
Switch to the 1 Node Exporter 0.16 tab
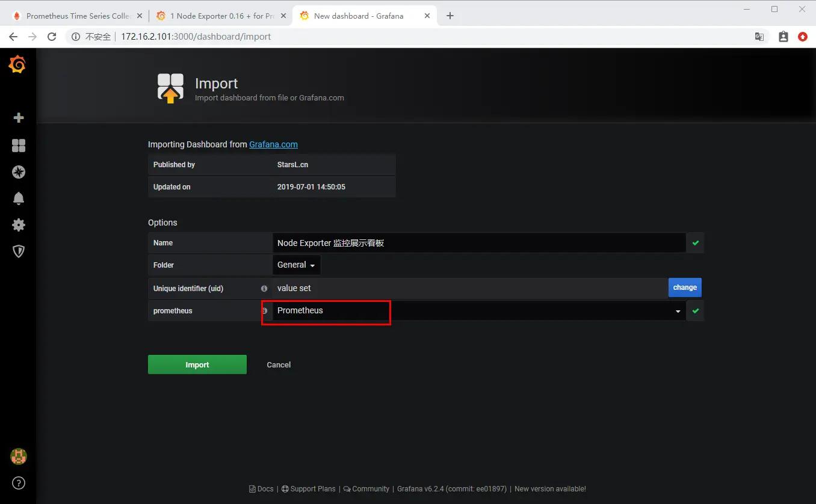click(x=220, y=16)
